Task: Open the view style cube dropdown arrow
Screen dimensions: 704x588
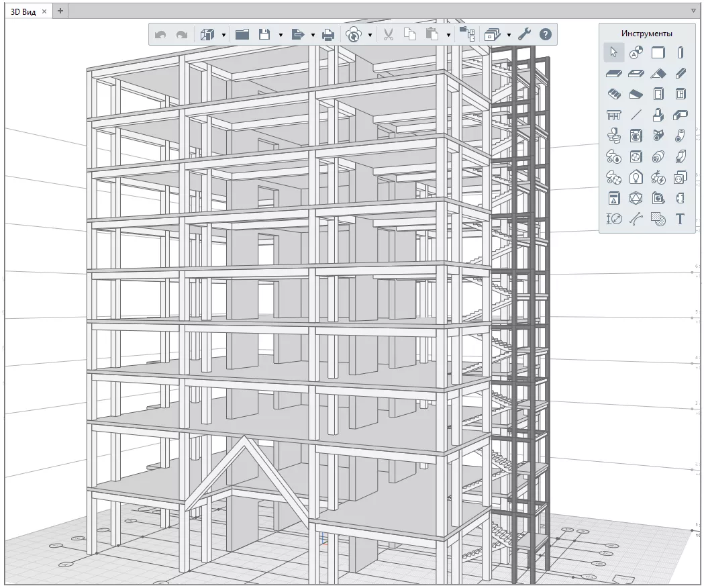Action: point(223,35)
